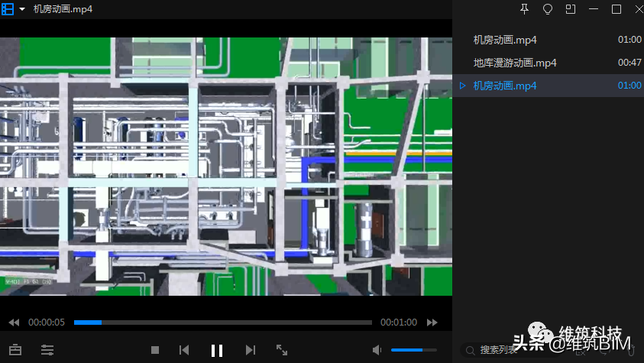Click the player logo icon
Viewport: 644px width, 363px height.
click(x=8, y=9)
